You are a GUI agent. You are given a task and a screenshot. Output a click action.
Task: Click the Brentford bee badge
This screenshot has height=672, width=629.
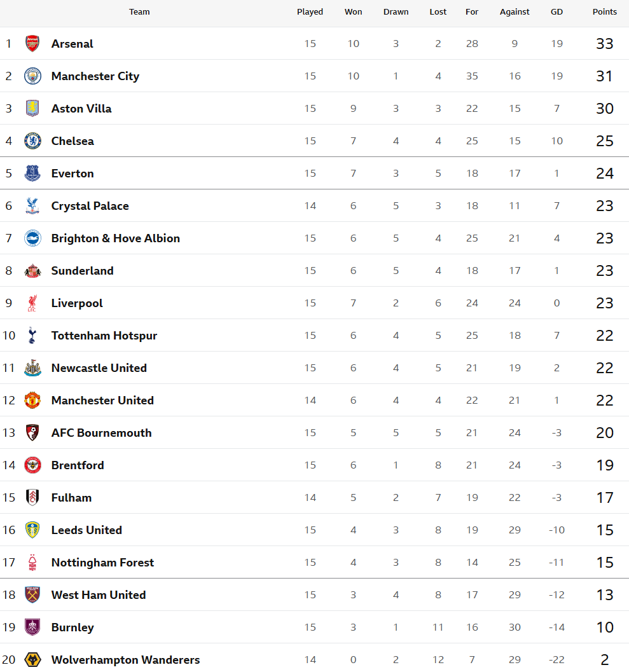[32, 465]
